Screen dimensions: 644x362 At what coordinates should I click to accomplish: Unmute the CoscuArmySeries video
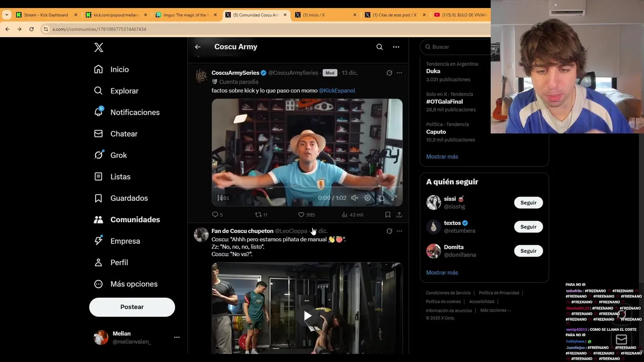[354, 198]
